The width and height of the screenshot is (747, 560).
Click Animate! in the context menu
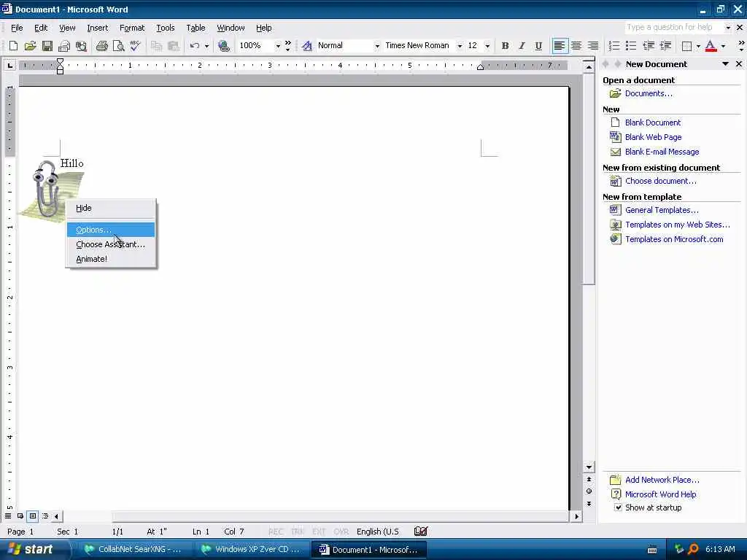(x=111, y=259)
